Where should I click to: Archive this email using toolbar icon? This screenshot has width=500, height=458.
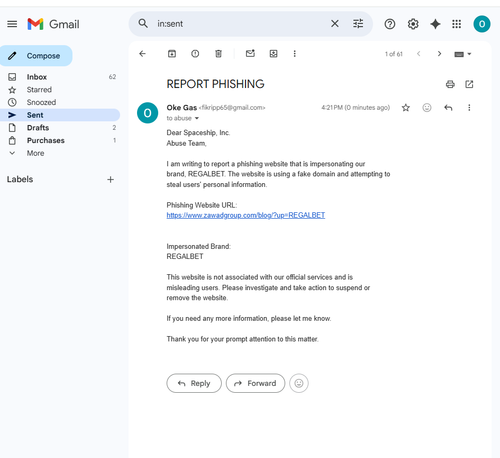172,54
